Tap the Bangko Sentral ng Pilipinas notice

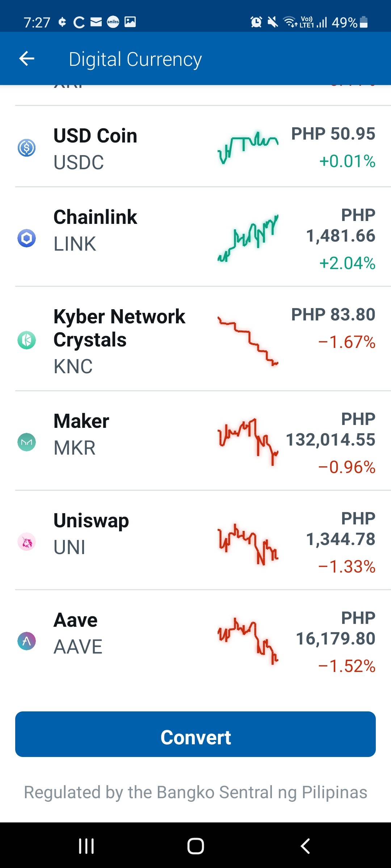(x=195, y=792)
